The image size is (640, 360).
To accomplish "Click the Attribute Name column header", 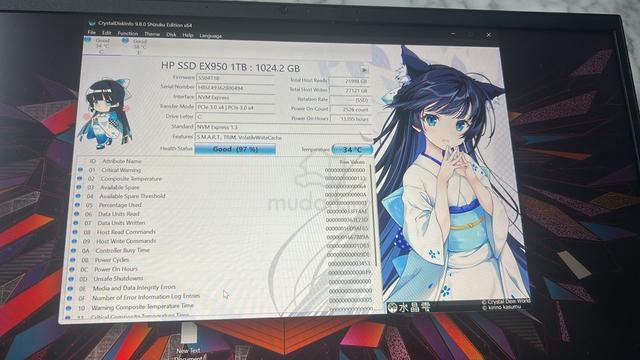I will tap(122, 161).
